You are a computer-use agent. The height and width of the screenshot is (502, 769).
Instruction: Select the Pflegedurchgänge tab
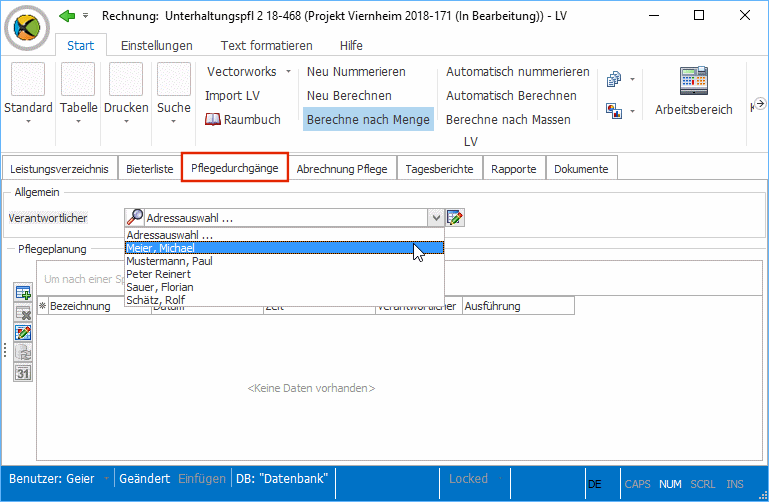point(234,168)
